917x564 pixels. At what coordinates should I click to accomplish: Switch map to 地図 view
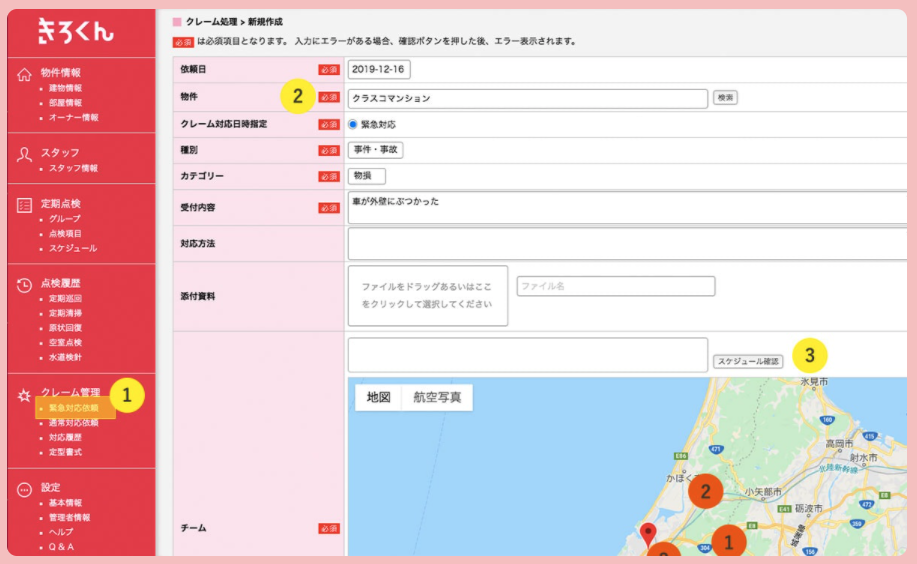(378, 397)
